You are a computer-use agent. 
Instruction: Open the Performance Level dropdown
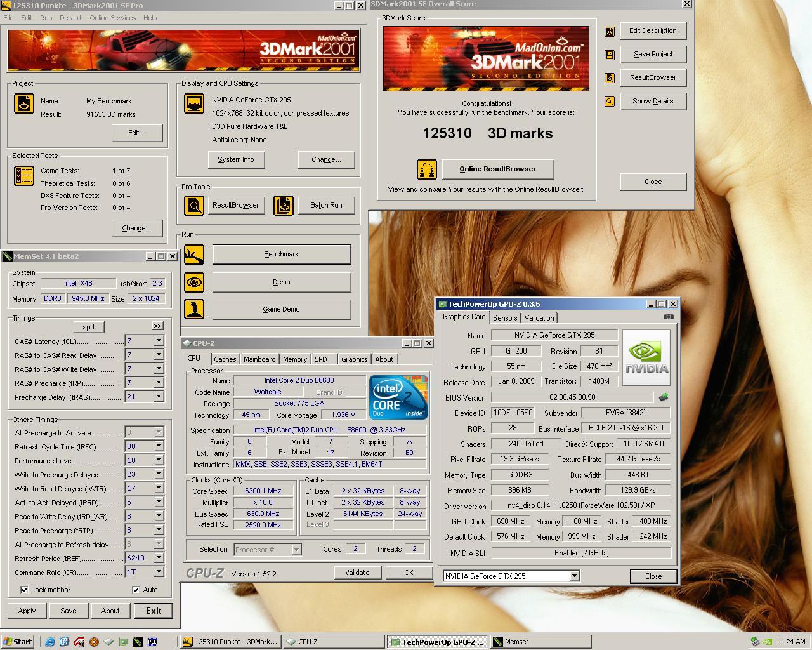159,460
